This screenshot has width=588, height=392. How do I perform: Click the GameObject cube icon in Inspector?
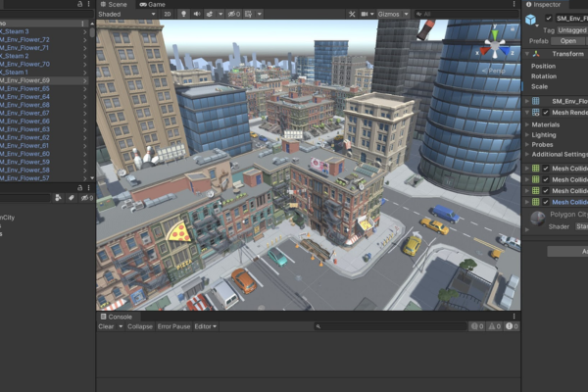[x=531, y=19]
